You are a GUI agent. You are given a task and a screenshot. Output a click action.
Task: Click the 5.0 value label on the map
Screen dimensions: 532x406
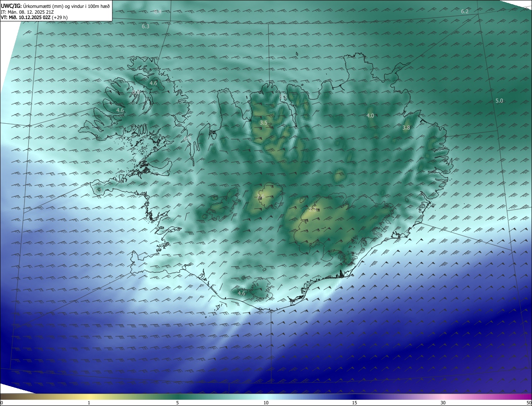tap(499, 101)
